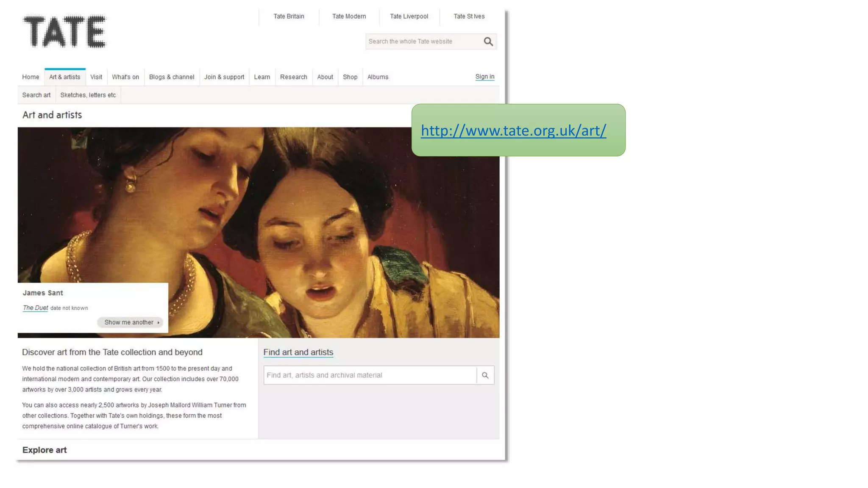Click the 'date not known' text

click(69, 308)
